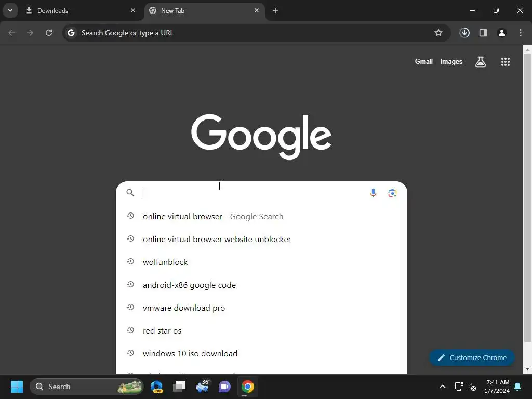Open the Google apps grid
This screenshot has width=532, height=399.
(x=506, y=62)
